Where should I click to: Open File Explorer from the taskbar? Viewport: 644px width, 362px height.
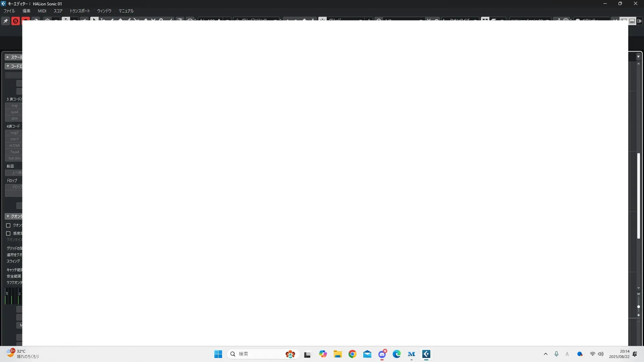(x=337, y=354)
